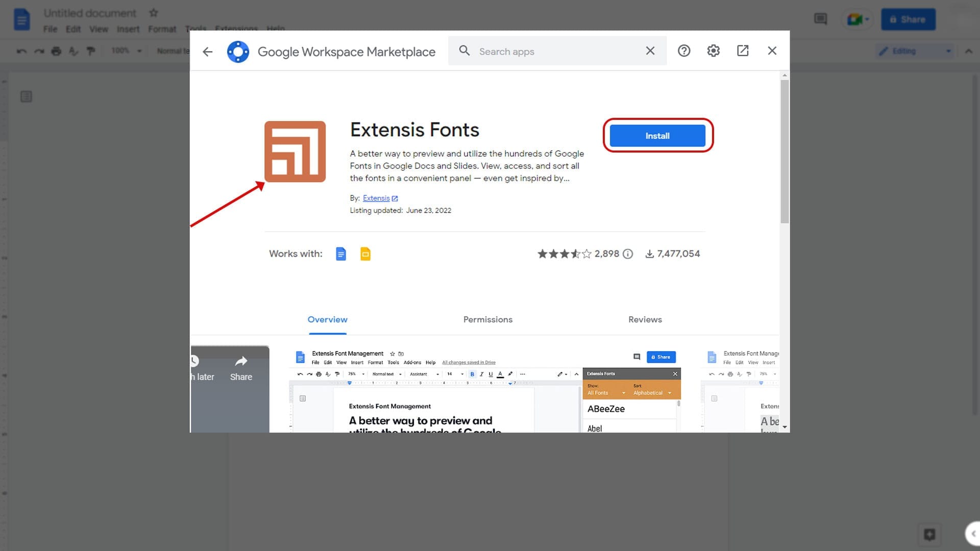The image size is (980, 551).
Task: Open the File menu in Docs
Action: (50, 29)
